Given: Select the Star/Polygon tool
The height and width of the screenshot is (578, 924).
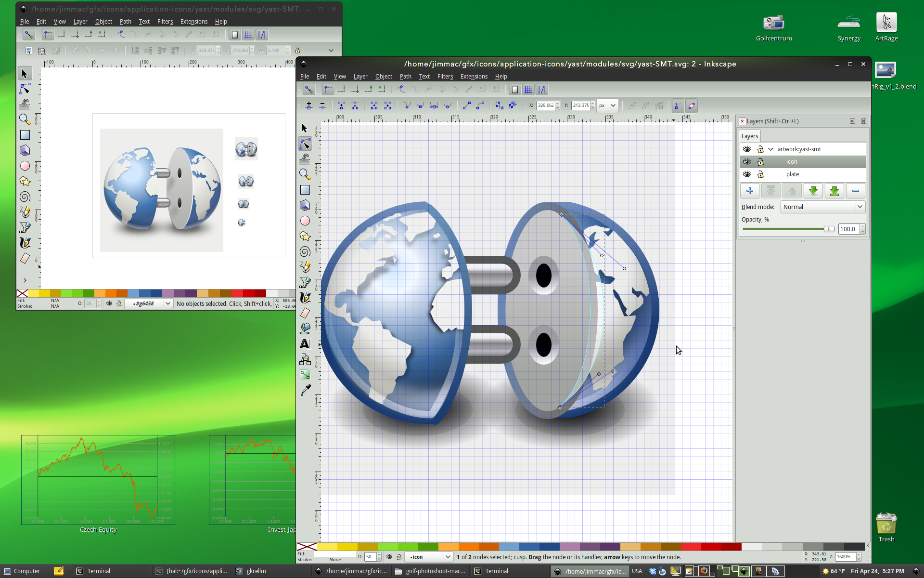Looking at the screenshot, I should pos(305,236).
